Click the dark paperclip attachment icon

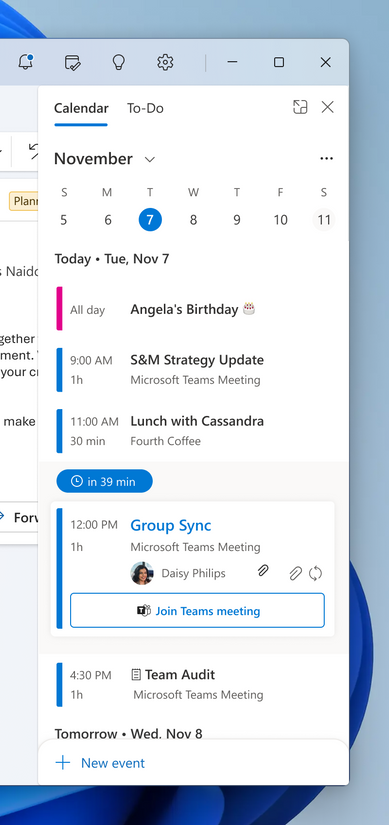[x=263, y=570]
